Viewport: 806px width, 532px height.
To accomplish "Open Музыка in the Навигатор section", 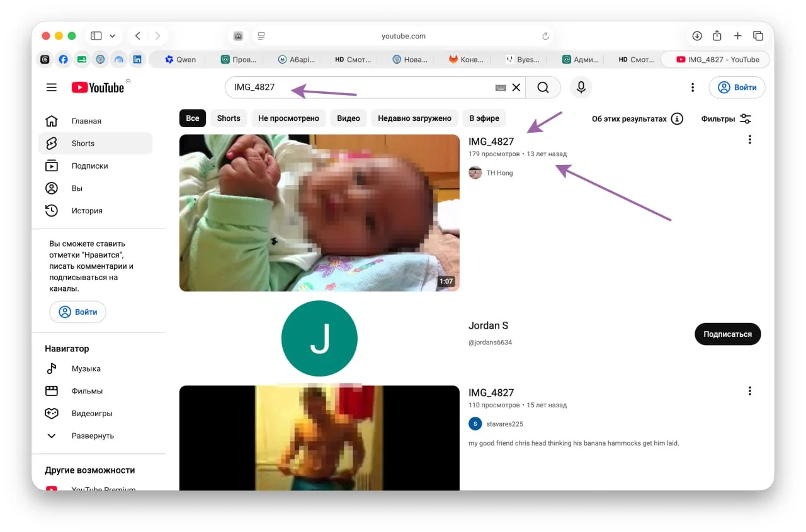I will pyautogui.click(x=95, y=369).
